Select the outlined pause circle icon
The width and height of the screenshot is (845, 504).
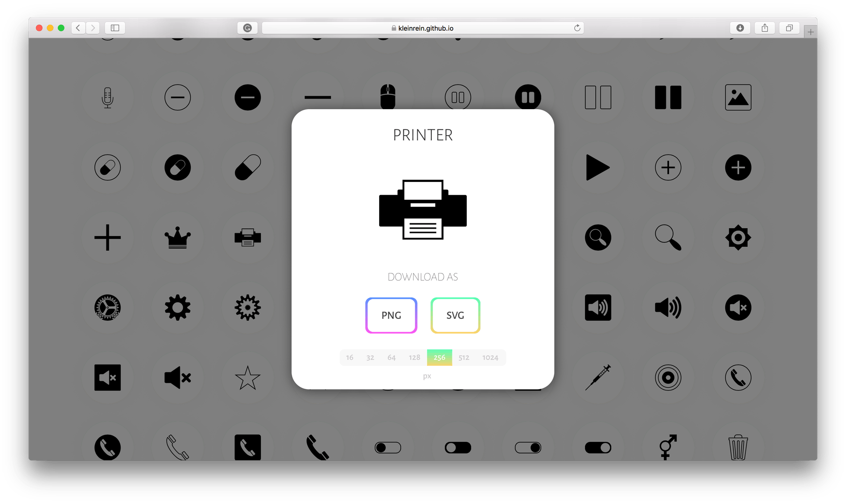pyautogui.click(x=458, y=98)
